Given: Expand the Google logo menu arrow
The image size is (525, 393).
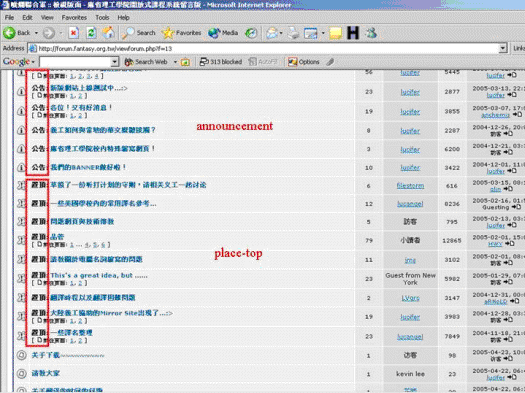Looking at the screenshot, I should click(33, 62).
